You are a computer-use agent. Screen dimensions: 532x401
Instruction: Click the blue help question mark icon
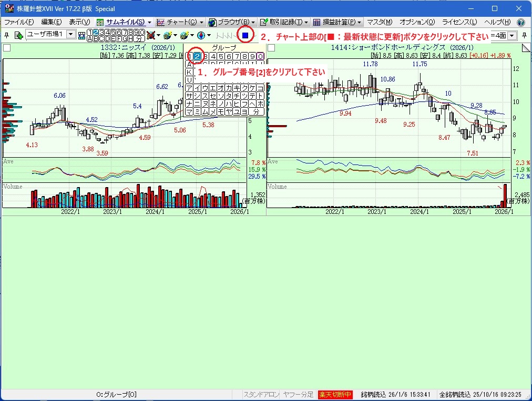(521, 23)
